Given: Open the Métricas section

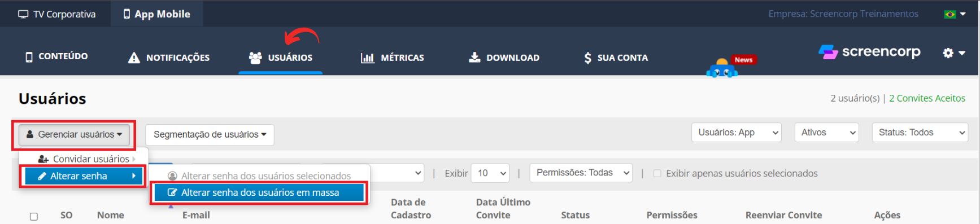Looking at the screenshot, I should pos(392,58).
